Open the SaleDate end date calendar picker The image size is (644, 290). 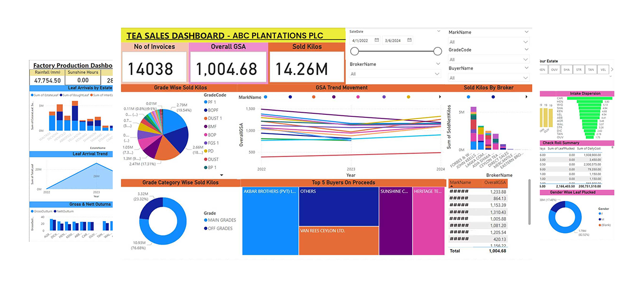pos(410,40)
